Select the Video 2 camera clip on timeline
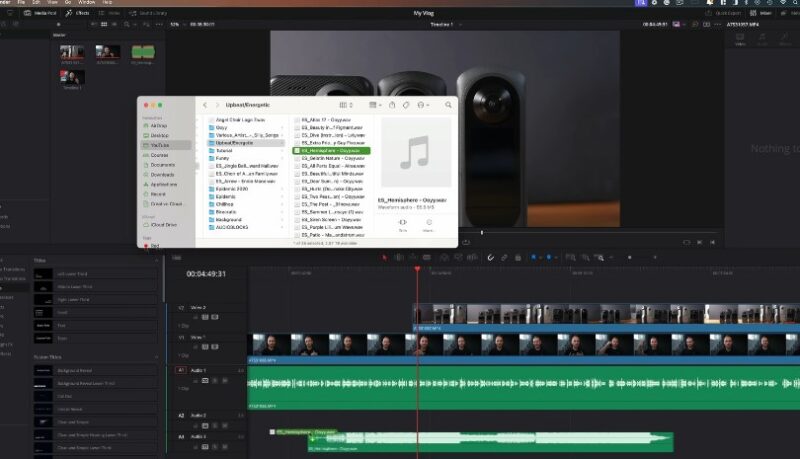Screen dimensions: 800x459 [x=606, y=317]
